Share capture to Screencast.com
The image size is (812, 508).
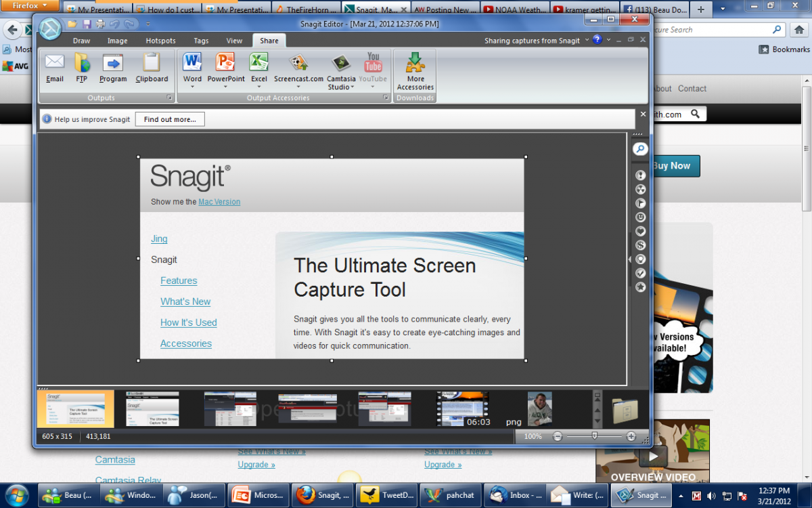click(x=298, y=68)
